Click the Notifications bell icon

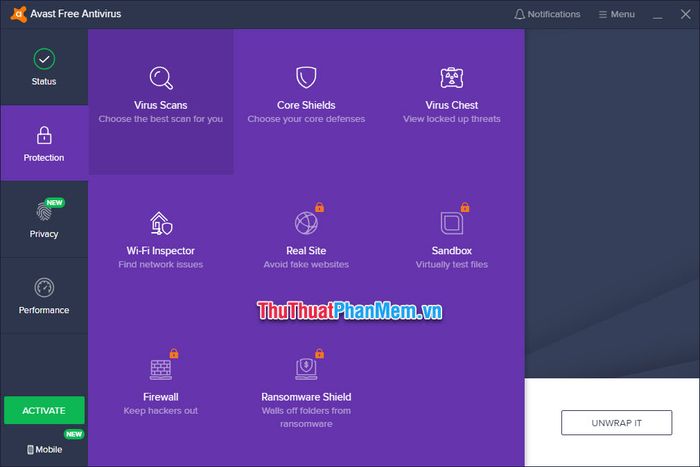[519, 14]
